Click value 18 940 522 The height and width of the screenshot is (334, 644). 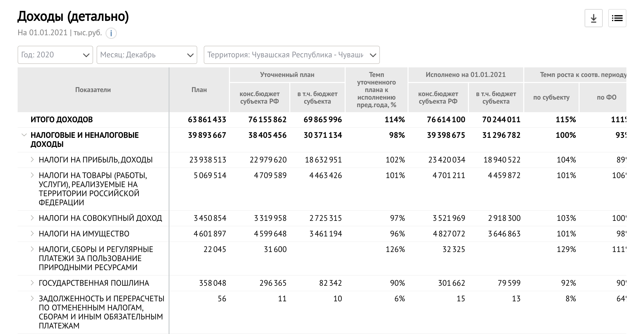coord(502,160)
